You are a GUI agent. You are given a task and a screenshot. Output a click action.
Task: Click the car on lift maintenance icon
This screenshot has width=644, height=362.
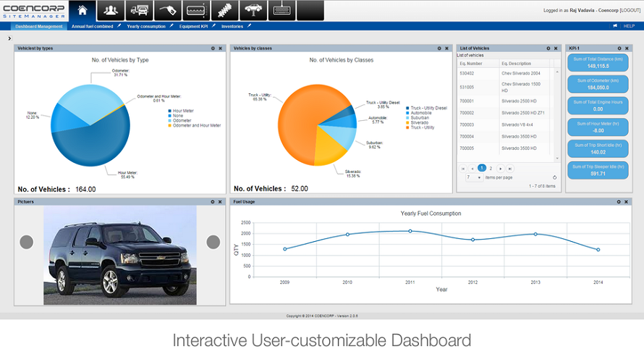tap(253, 11)
